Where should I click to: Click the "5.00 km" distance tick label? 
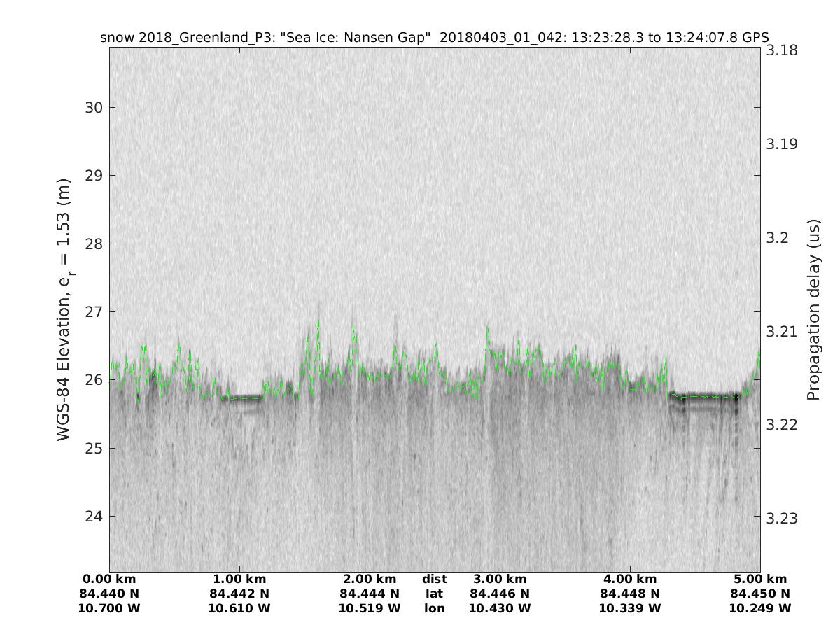point(760,580)
